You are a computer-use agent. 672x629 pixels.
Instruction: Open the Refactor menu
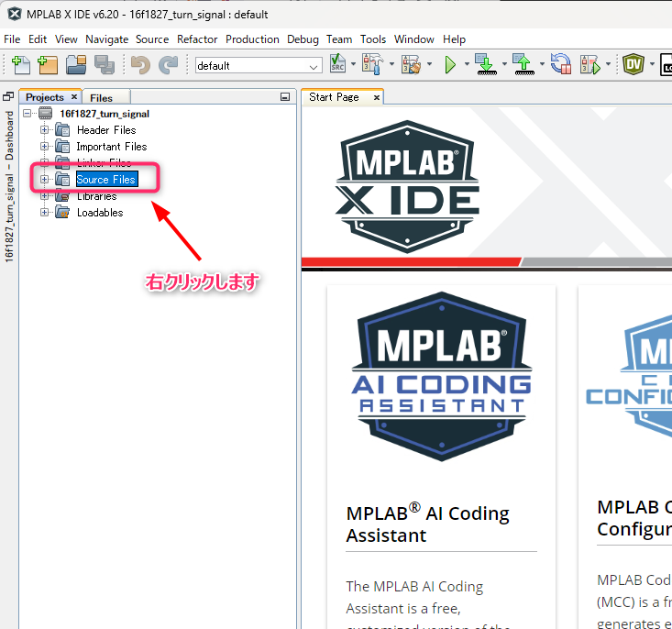click(x=197, y=39)
